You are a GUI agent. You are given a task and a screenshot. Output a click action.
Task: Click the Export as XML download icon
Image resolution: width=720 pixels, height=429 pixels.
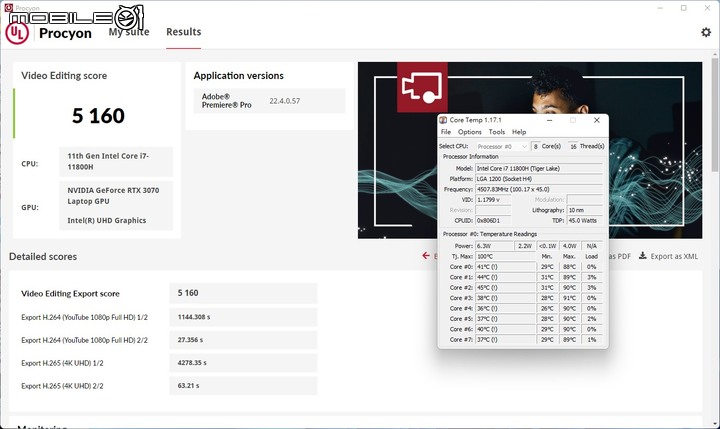coord(643,255)
